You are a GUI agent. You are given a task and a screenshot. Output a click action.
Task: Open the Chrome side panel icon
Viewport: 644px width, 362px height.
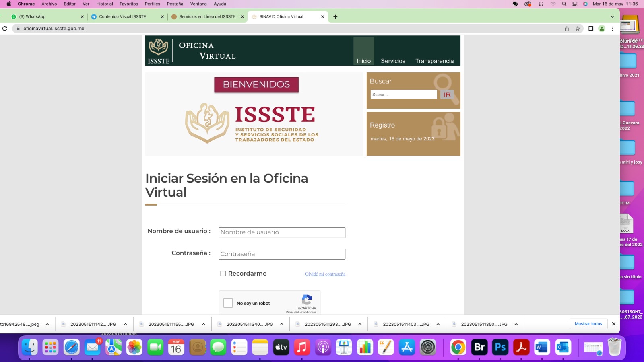point(591,29)
